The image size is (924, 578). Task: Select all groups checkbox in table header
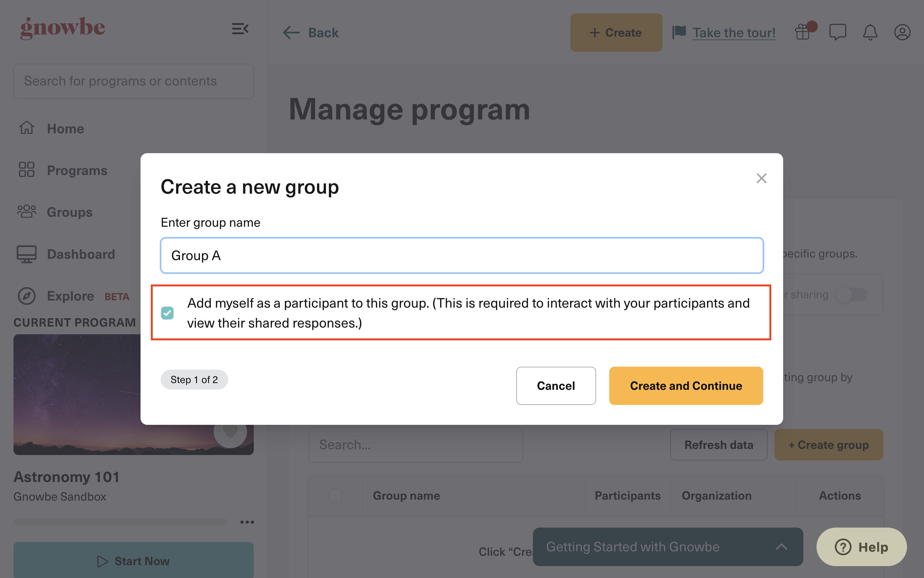point(335,496)
